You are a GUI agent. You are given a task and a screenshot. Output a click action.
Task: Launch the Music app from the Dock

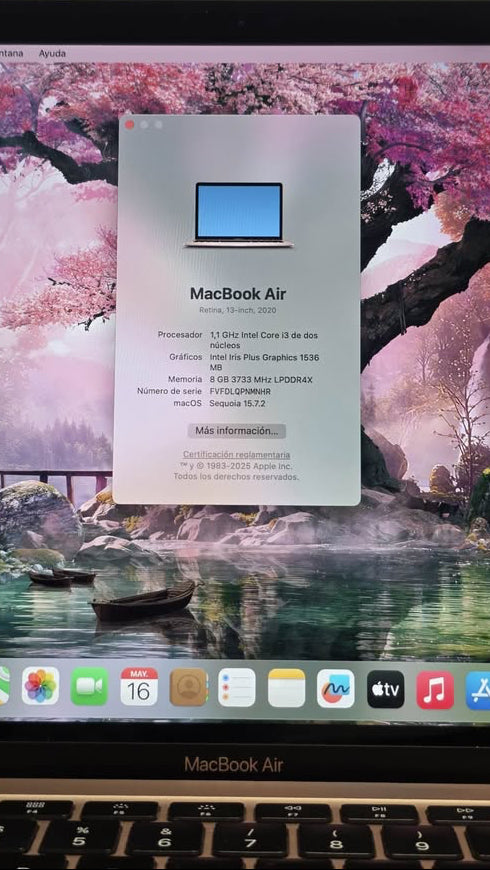(435, 690)
